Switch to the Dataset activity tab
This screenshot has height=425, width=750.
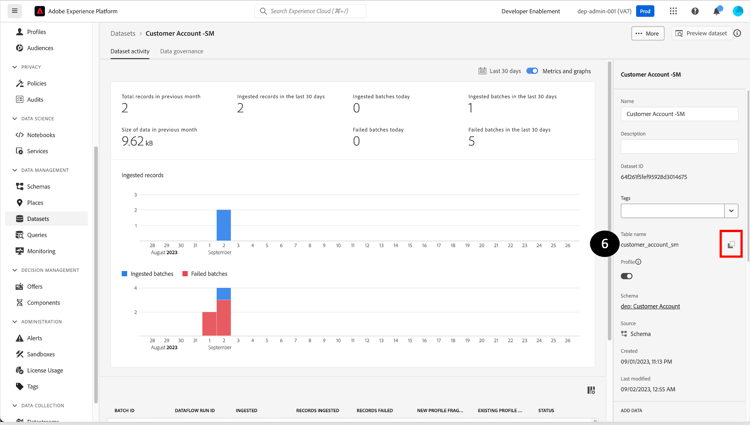130,52
